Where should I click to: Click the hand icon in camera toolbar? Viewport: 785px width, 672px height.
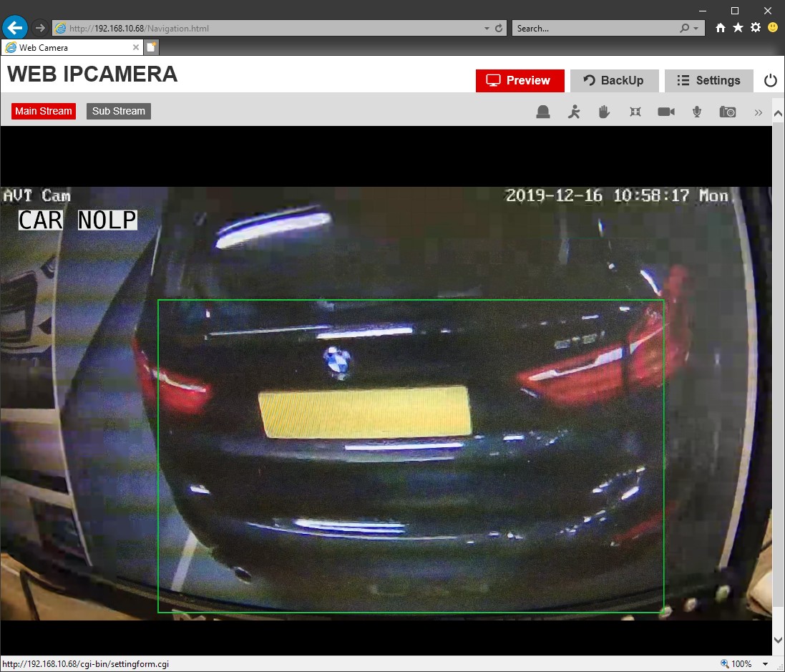click(604, 112)
